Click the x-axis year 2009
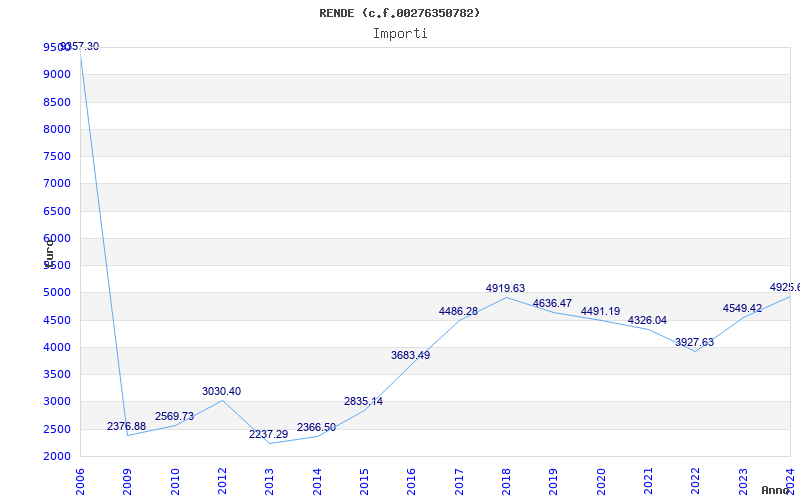The height and width of the screenshot is (500, 800). click(x=128, y=482)
